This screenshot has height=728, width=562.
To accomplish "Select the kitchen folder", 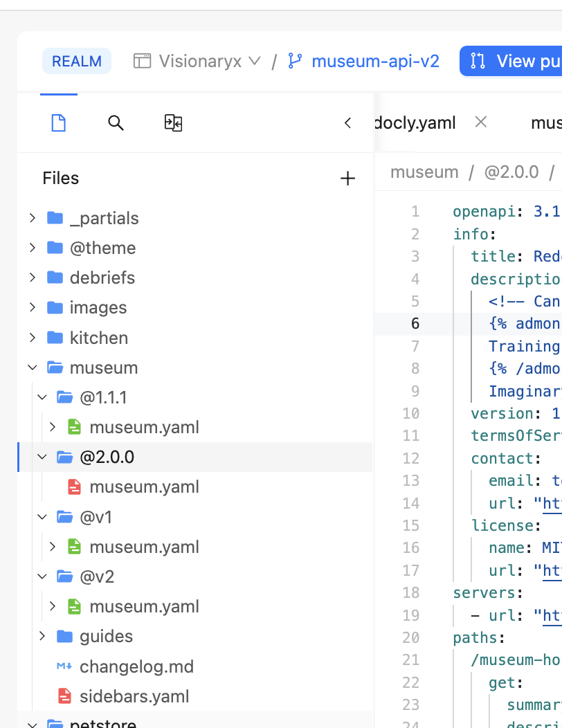I will pos(98,338).
